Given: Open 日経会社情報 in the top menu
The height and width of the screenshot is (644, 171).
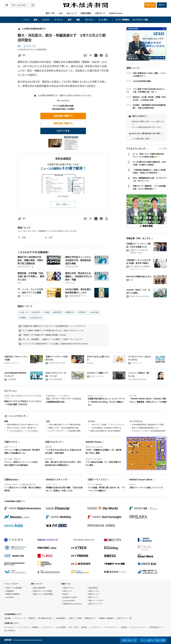Looking at the screenshot, I should pos(85,13).
